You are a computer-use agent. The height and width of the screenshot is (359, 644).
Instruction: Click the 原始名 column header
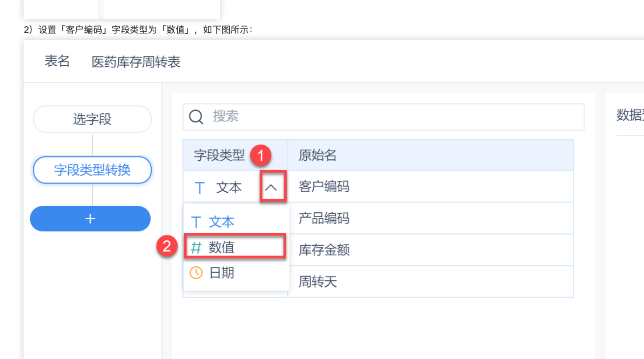(x=318, y=155)
